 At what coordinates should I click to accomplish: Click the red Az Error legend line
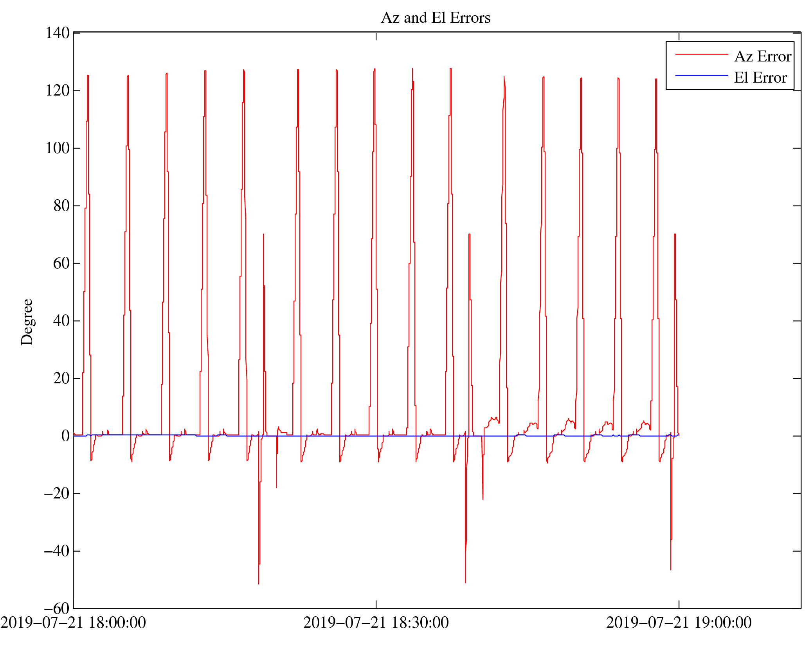701,54
